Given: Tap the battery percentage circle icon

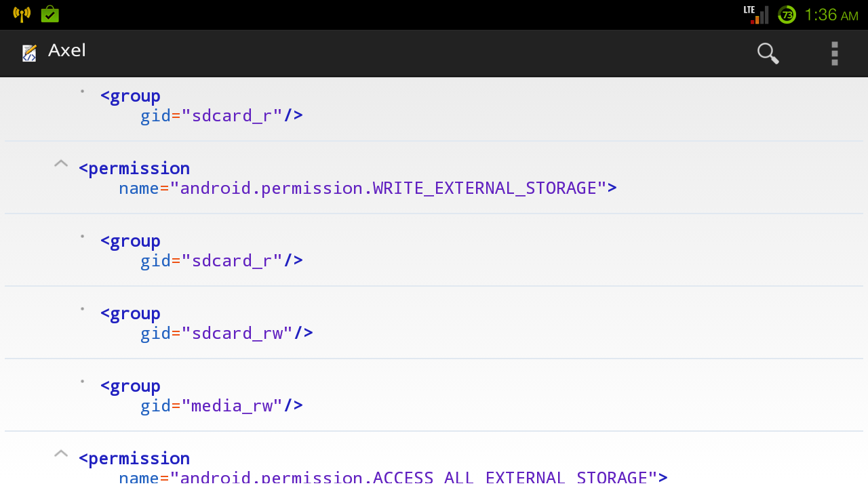Looking at the screenshot, I should coord(787,15).
